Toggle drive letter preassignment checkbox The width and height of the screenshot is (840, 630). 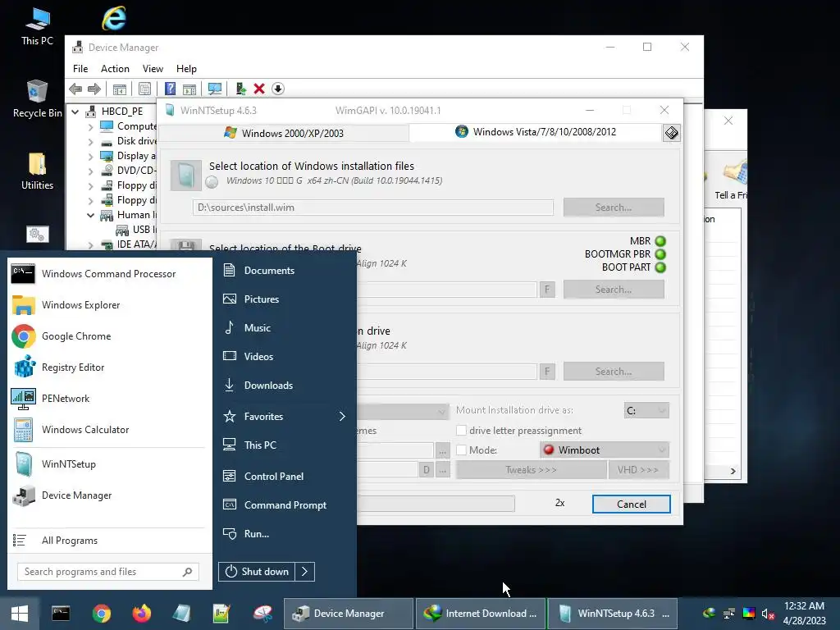click(x=461, y=430)
